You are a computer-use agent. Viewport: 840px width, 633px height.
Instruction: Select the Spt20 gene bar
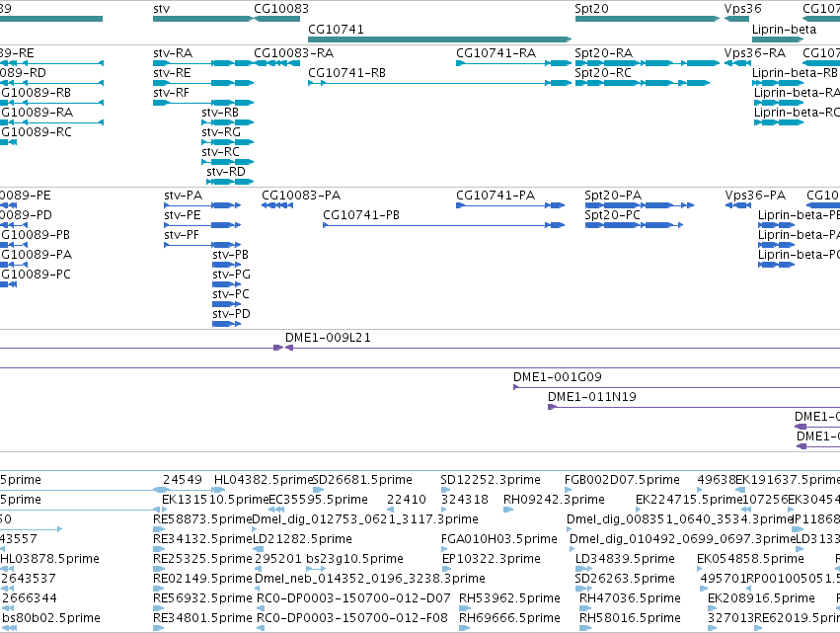coord(648,19)
